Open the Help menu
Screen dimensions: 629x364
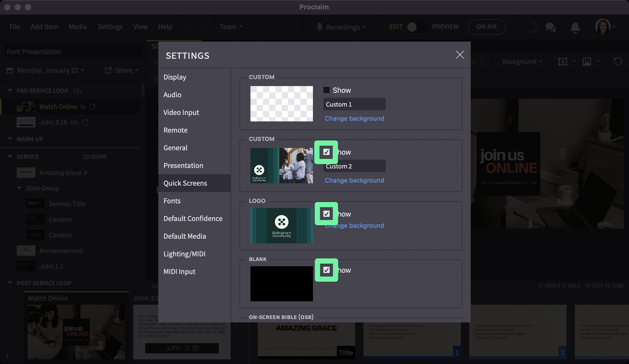pyautogui.click(x=165, y=27)
